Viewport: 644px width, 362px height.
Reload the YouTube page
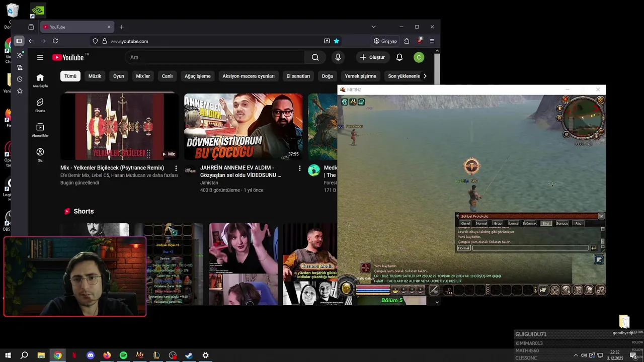(55, 41)
